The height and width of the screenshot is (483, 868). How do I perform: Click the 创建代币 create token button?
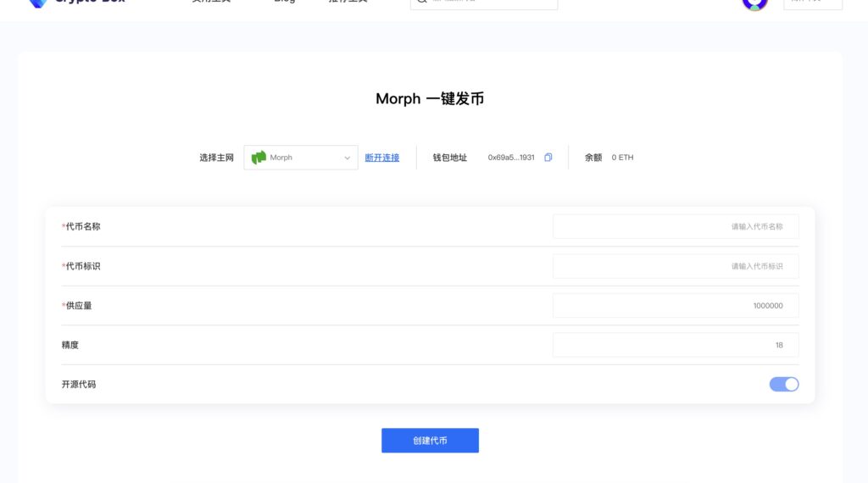(x=430, y=441)
